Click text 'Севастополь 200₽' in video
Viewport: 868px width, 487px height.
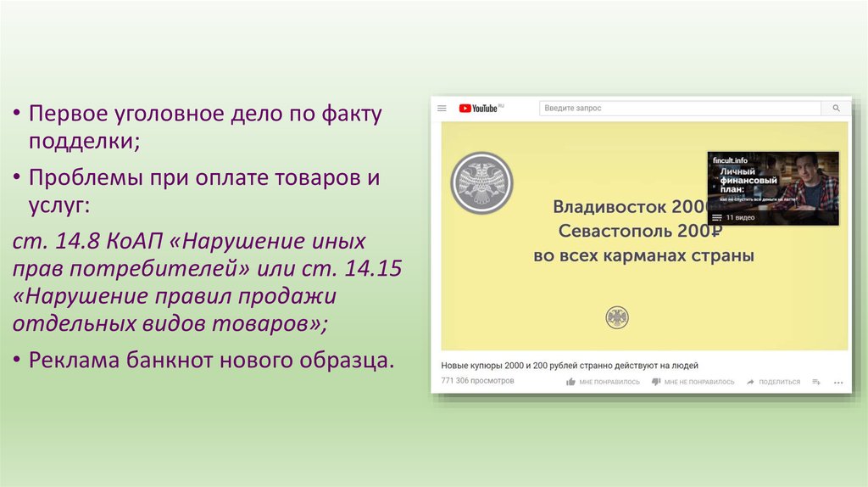641,231
